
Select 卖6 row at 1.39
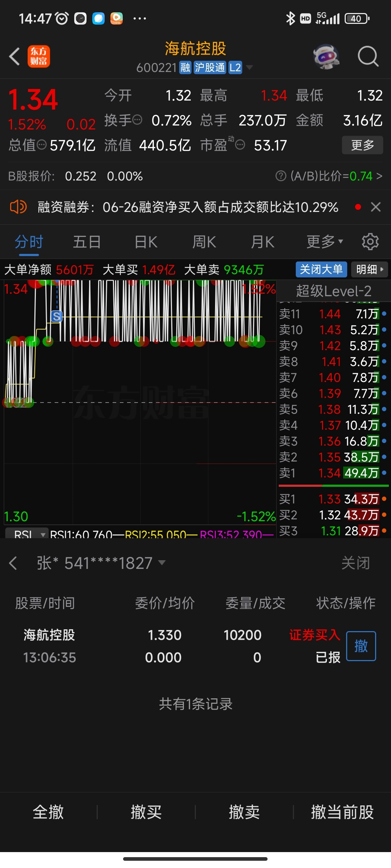pyautogui.click(x=332, y=393)
